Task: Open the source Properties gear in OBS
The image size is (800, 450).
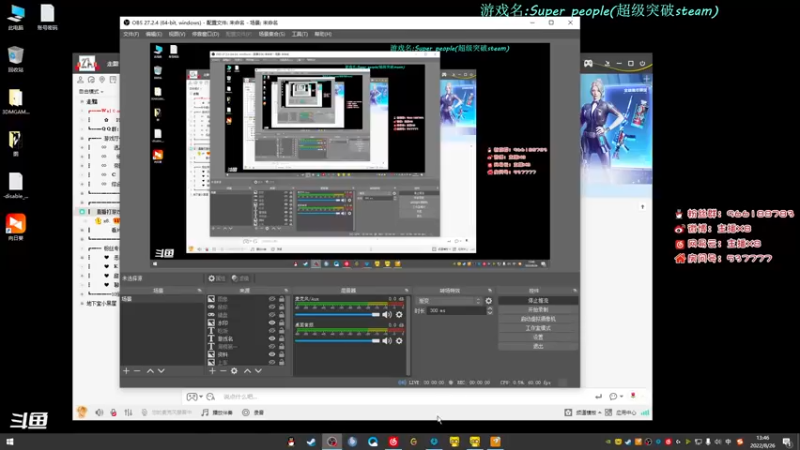Action: click(x=217, y=279)
